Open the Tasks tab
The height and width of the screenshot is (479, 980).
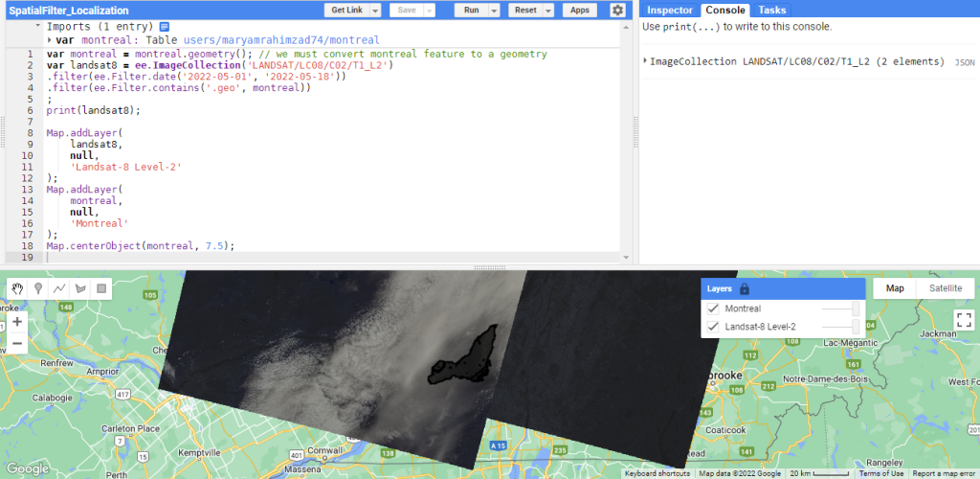772,10
